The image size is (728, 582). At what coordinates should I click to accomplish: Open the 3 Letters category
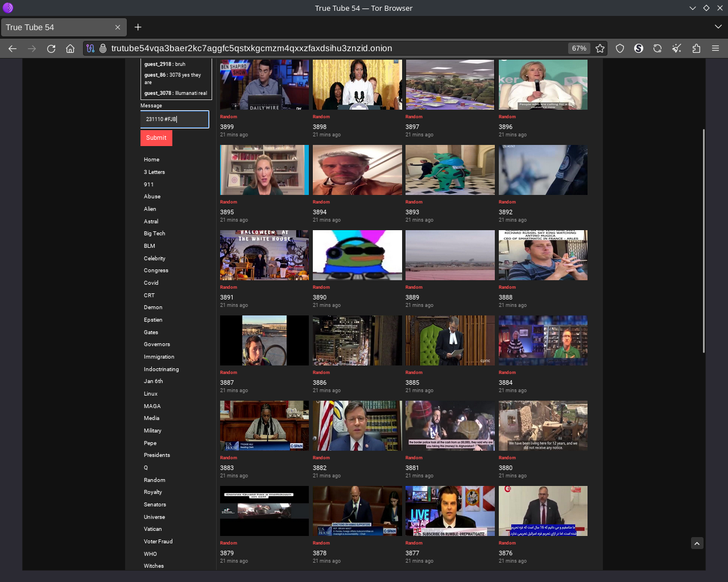click(154, 172)
